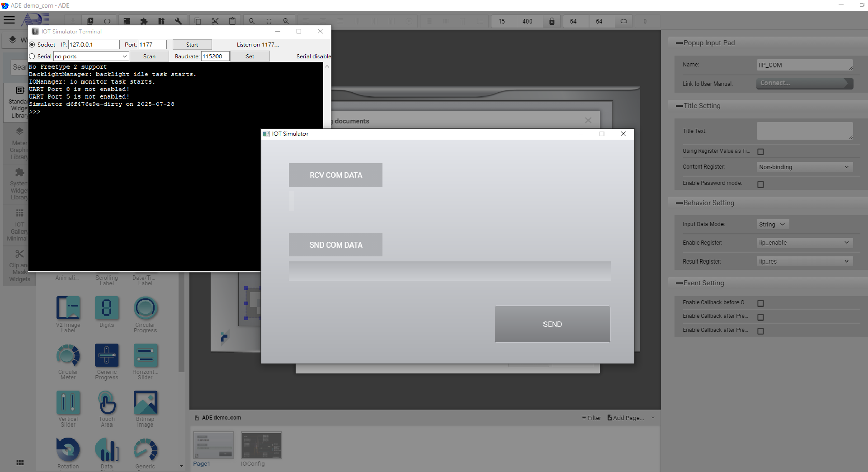Select the Serial radio button
Screen dimensions: 868x472
pyautogui.click(x=32, y=57)
